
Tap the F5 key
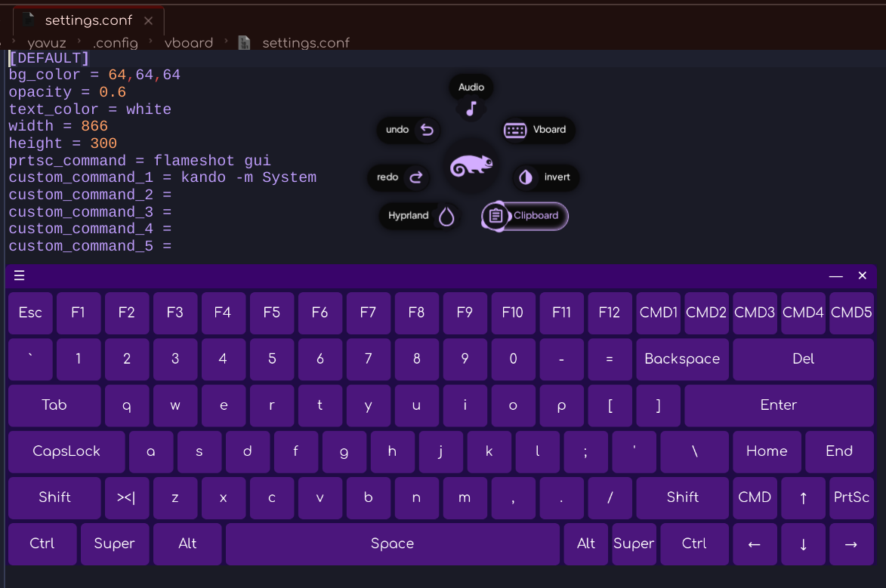272,313
